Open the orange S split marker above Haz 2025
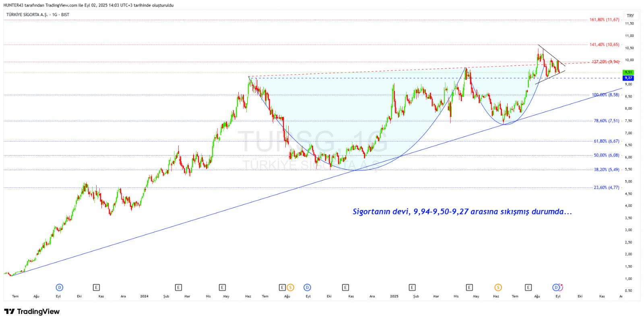This screenshot has width=644, height=322. coord(498,287)
